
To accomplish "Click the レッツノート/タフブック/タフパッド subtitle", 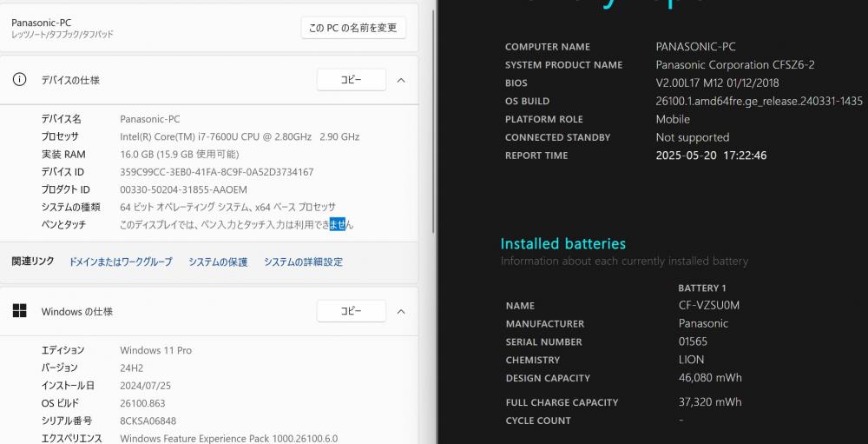I will coord(62,35).
